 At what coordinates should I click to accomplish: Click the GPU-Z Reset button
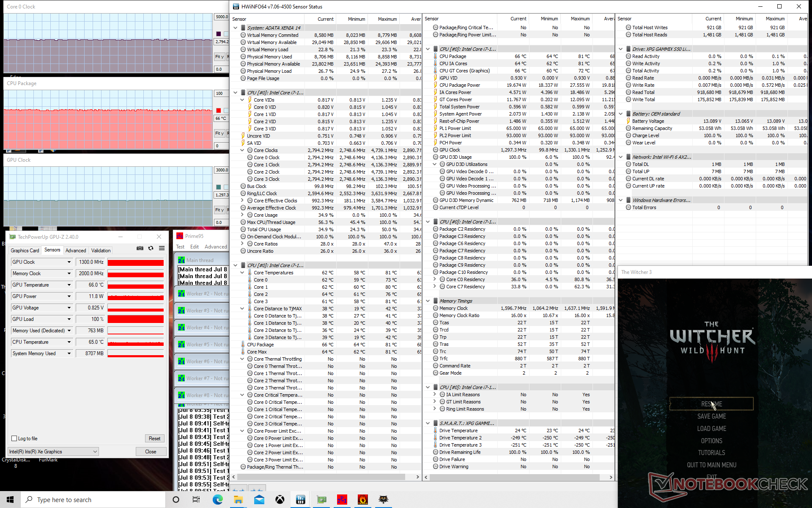pyautogui.click(x=154, y=439)
